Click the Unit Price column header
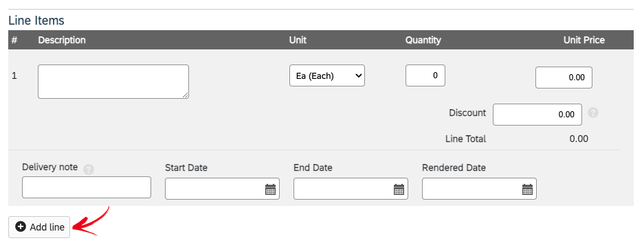This screenshot has width=644, height=247. 584,40
